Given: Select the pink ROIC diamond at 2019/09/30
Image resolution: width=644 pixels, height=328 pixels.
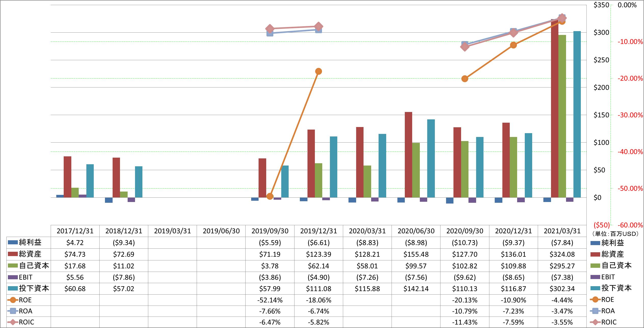Looking at the screenshot, I should point(270,29).
